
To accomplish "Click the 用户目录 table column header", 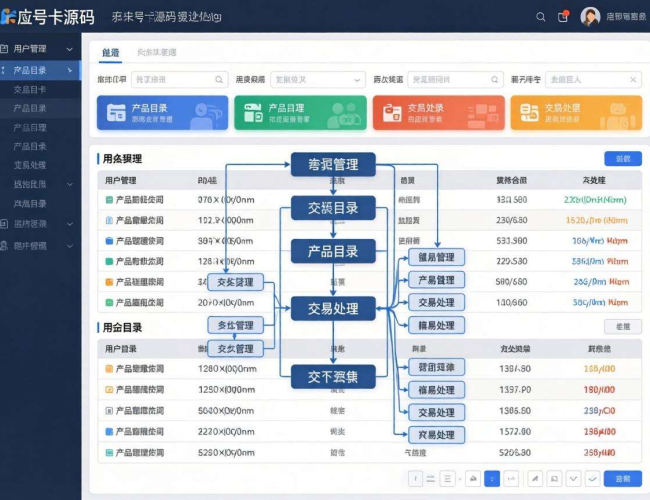I will pos(121,349).
